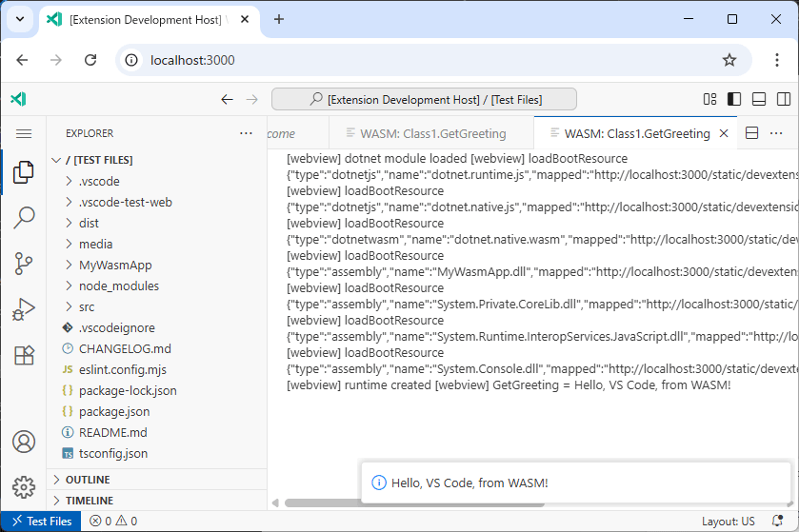Toggle bottom panel visibility
The height and width of the screenshot is (532, 799).
pos(759,99)
